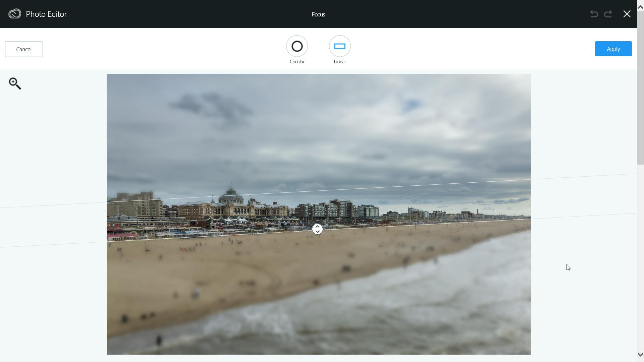644x362 pixels.
Task: Click the focus handle with up-down arrows
Action: point(317,229)
